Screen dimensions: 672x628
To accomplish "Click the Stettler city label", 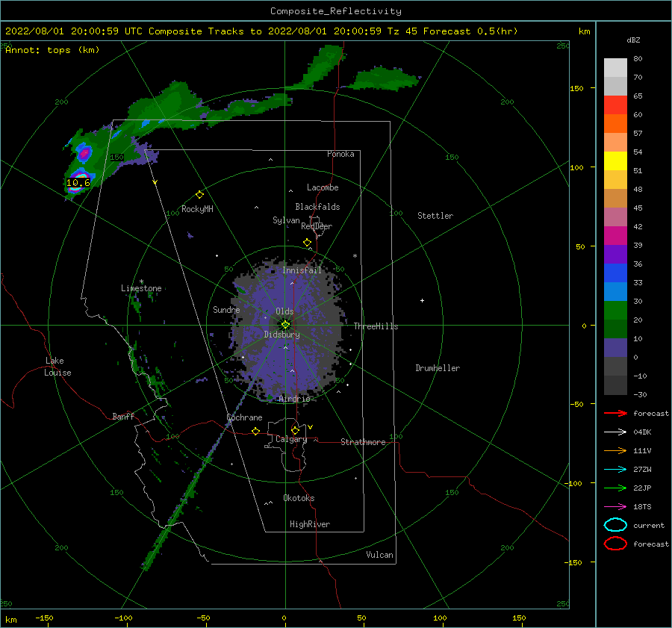I will point(435,216).
